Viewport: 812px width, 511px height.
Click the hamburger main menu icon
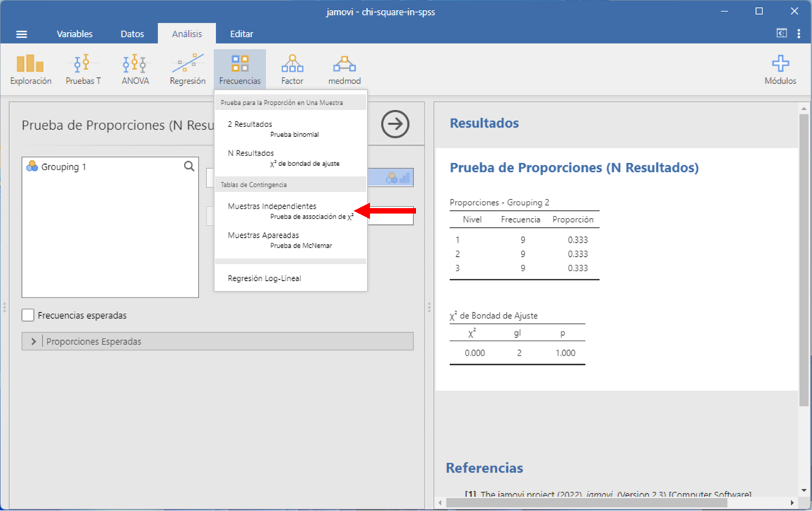click(x=21, y=34)
